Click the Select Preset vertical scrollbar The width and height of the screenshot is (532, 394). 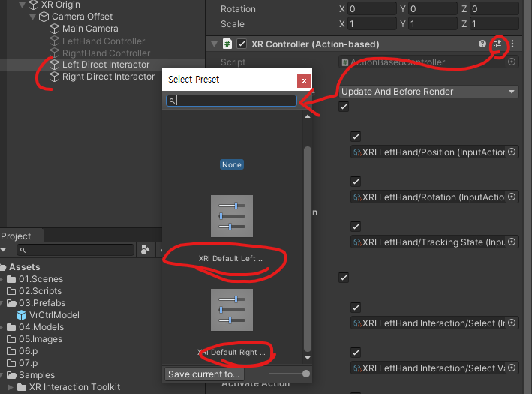pos(308,249)
